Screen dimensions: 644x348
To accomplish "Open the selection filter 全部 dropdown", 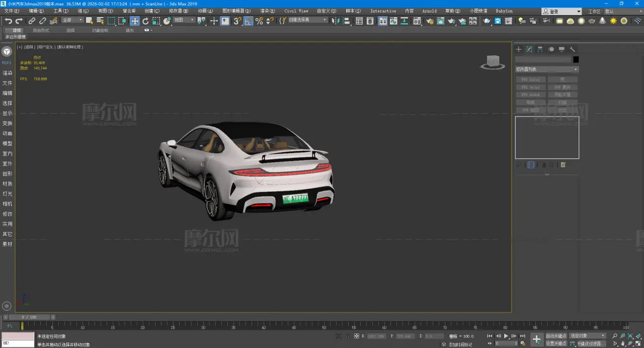I will pyautogui.click(x=72, y=20).
